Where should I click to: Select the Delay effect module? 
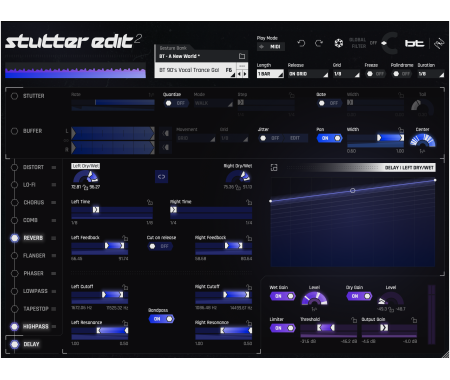point(31,344)
